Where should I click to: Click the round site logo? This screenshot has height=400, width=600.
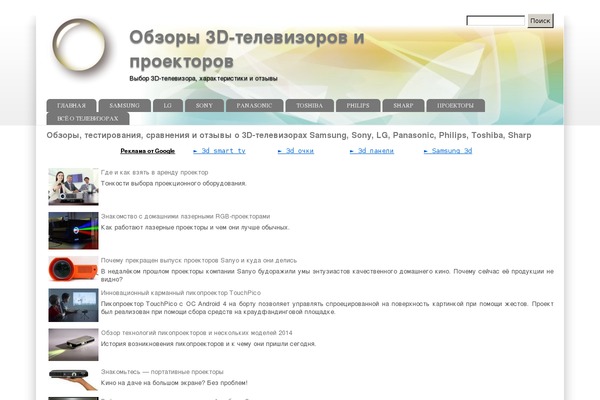[x=79, y=44]
